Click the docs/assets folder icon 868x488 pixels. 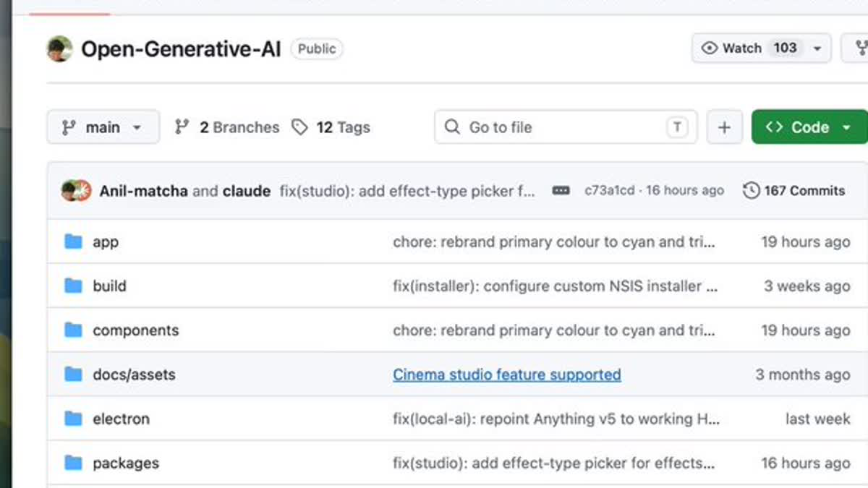pos(73,374)
